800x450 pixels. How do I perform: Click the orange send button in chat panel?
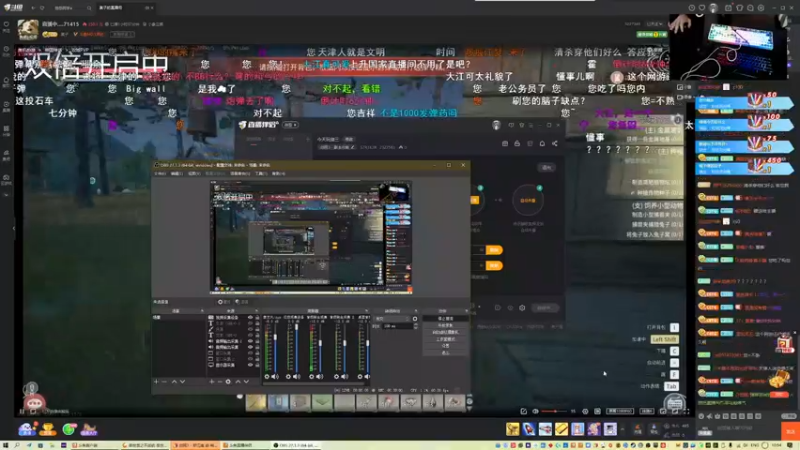pyautogui.click(x=790, y=431)
